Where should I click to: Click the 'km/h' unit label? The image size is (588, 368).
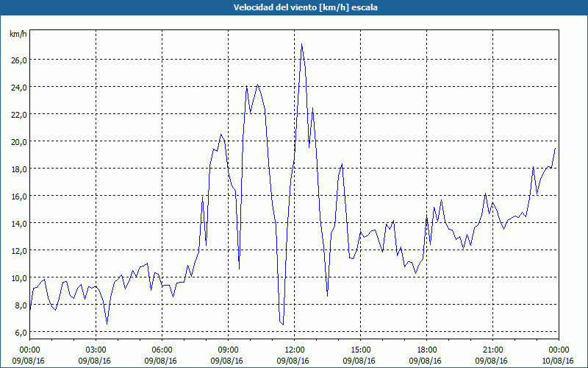coord(18,34)
